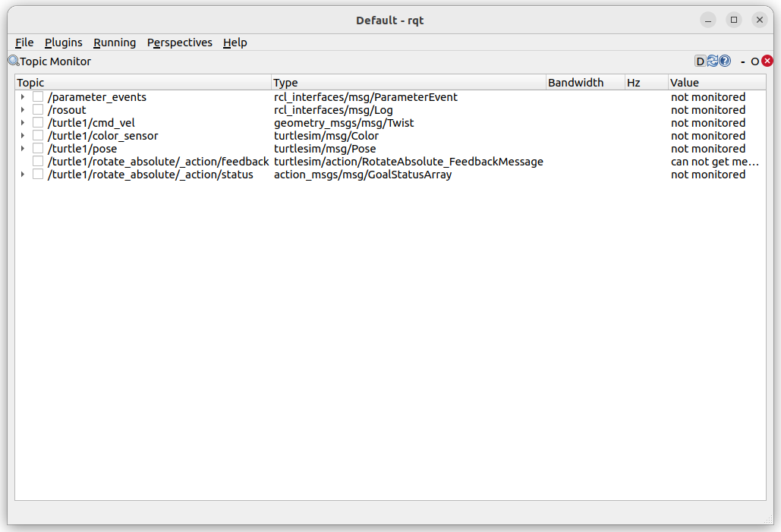The height and width of the screenshot is (532, 781).
Task: Open the Running menu
Action: (x=115, y=42)
